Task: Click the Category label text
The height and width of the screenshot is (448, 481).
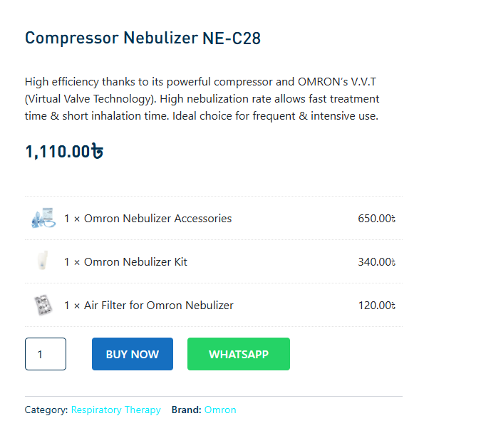Action: (x=46, y=410)
